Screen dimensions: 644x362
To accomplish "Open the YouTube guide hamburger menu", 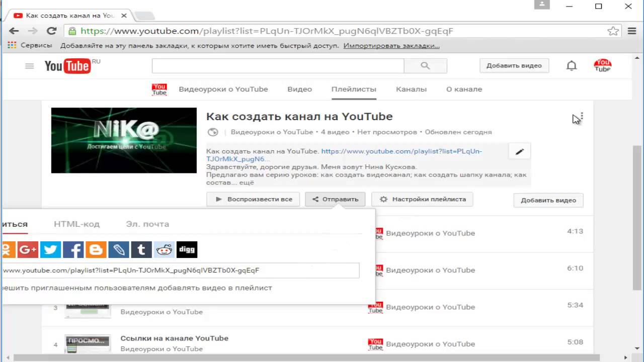I will click(x=29, y=66).
